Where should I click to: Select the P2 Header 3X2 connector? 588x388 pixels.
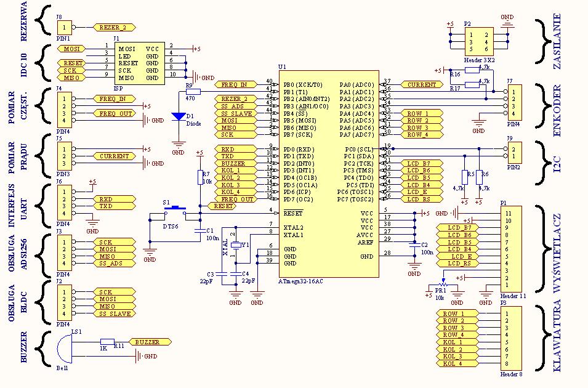[x=479, y=42]
